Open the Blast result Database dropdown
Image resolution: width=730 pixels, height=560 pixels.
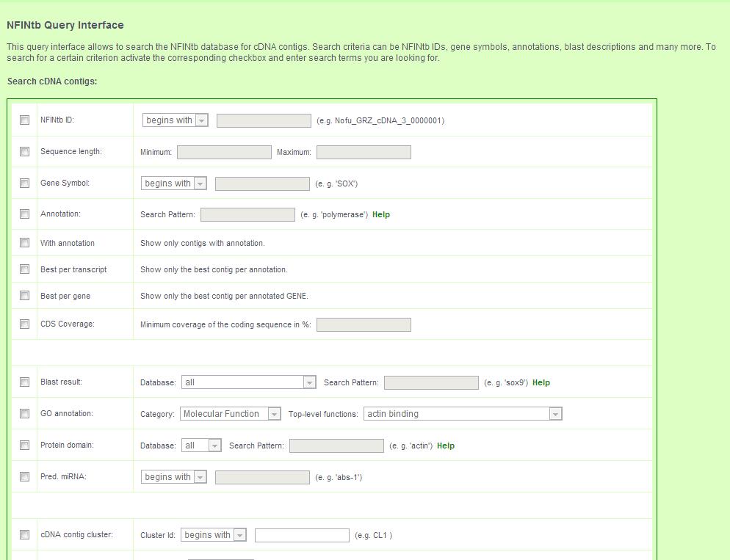248,382
